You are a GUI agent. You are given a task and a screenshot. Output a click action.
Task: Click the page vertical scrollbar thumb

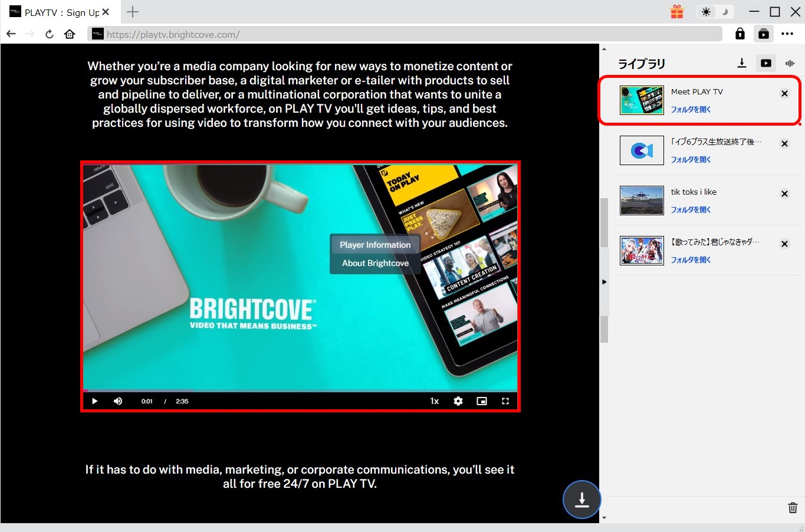point(604,270)
